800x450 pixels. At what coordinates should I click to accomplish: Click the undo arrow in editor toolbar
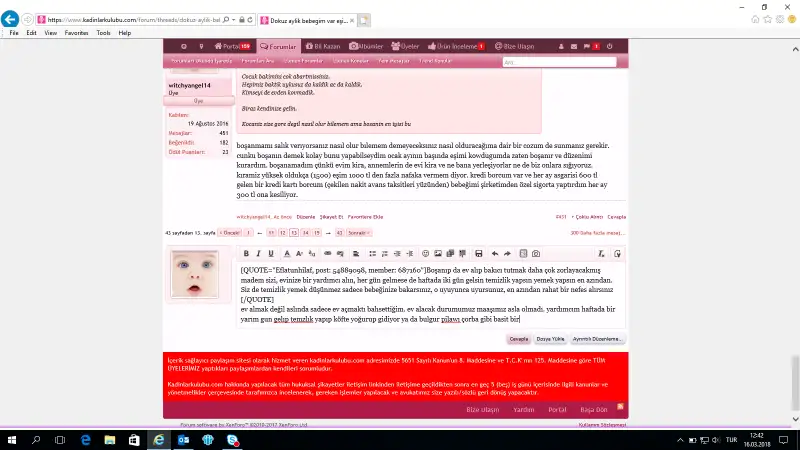pos(495,253)
